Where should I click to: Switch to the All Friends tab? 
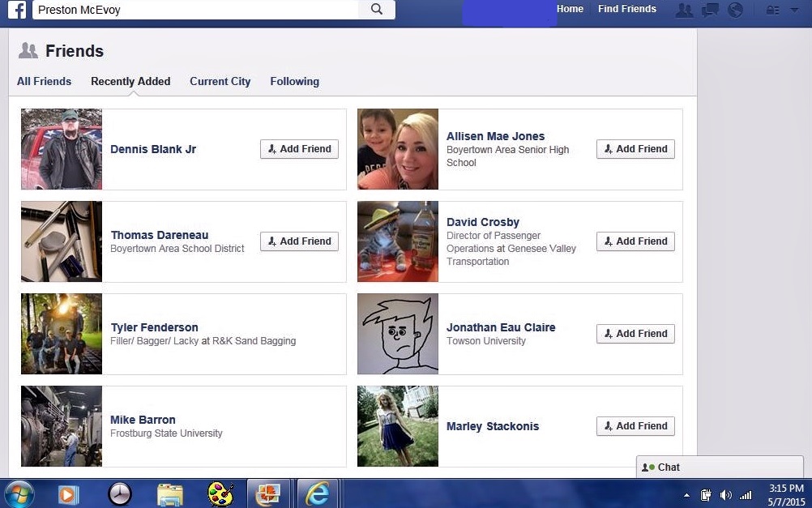coord(44,81)
